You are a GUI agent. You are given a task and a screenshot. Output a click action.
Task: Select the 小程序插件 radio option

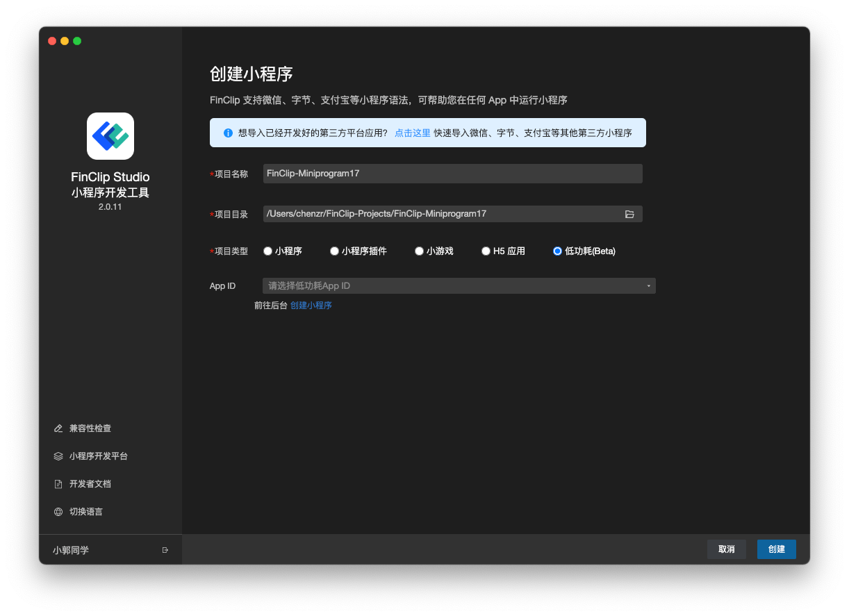334,251
